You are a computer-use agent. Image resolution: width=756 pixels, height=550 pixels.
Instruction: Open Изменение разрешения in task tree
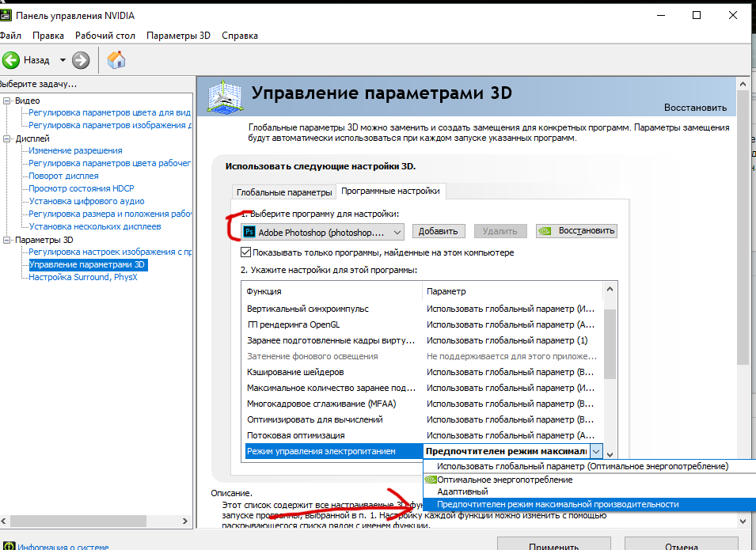tap(75, 150)
